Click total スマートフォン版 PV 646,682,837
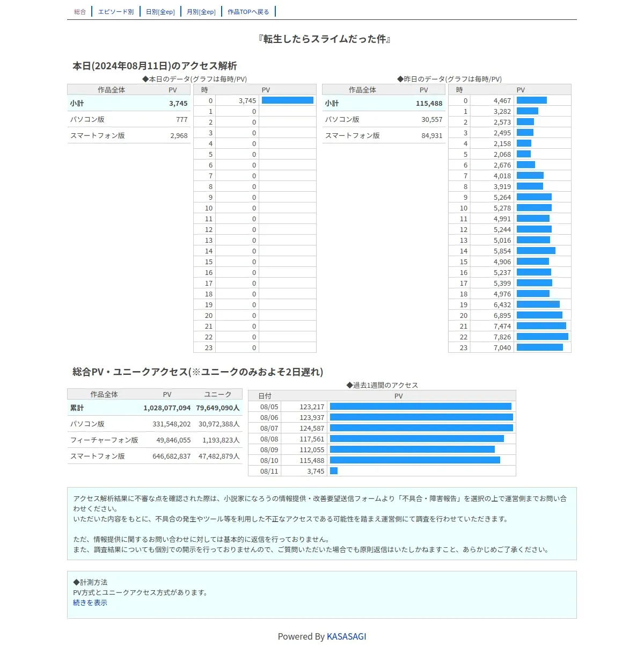This screenshot has width=644, height=645. (172, 456)
